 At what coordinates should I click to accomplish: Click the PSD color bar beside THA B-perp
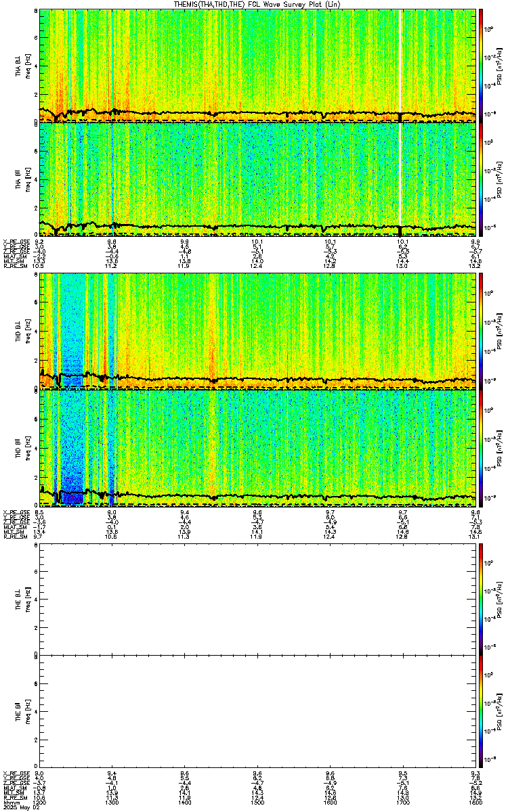click(481, 66)
